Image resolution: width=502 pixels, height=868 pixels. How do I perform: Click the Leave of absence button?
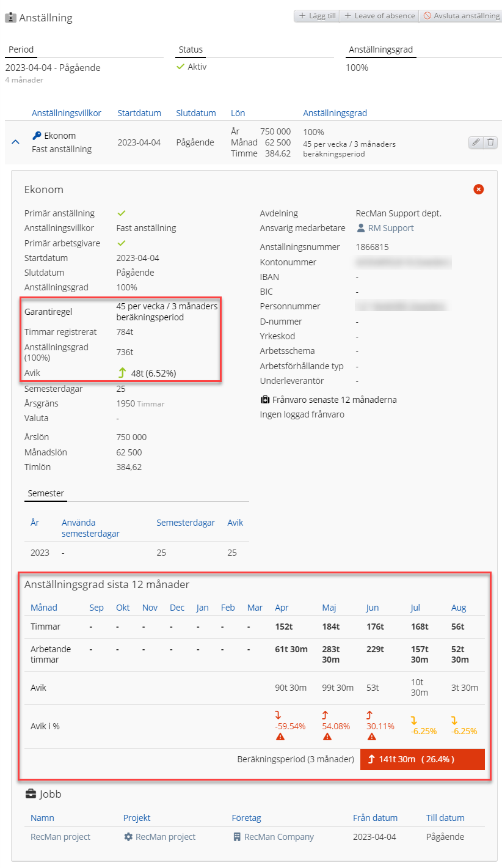[x=379, y=16]
